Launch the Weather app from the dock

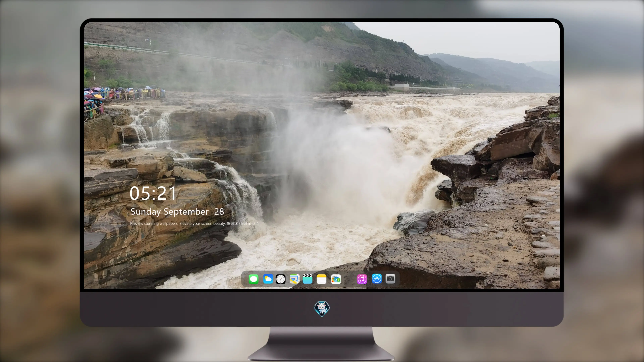pyautogui.click(x=268, y=279)
